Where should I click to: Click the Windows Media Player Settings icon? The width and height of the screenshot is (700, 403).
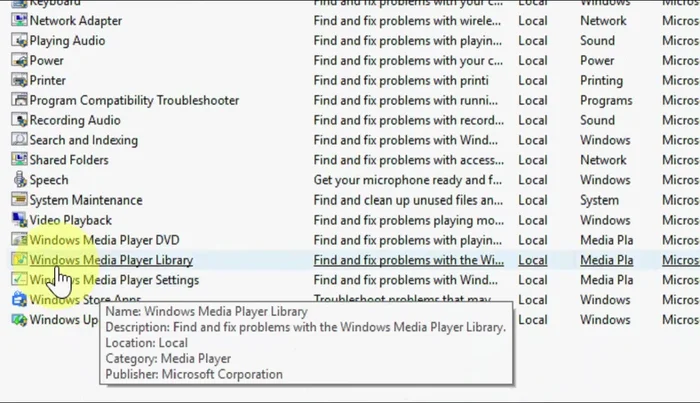19,280
